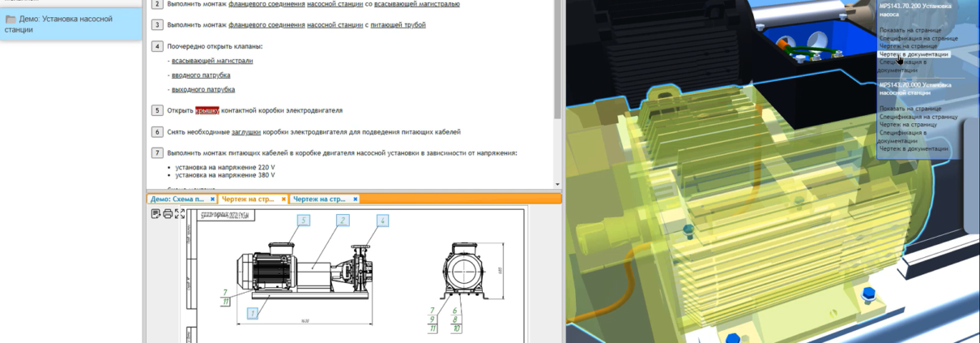This screenshot has width=980, height=343.
Task: Click the 'Чертеж в документации' highlighted menu entry
Action: (914, 54)
